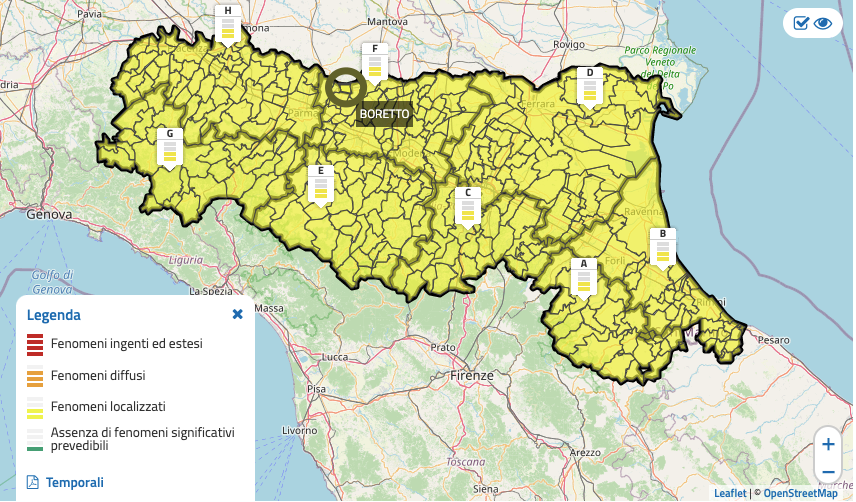856x502 pixels.
Task: Click 'Assenza di fenomeni significativi prevedibili' text
Action: click(142, 439)
